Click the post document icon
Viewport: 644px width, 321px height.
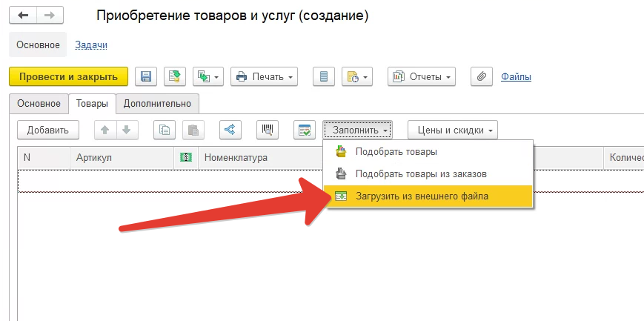[x=175, y=76]
